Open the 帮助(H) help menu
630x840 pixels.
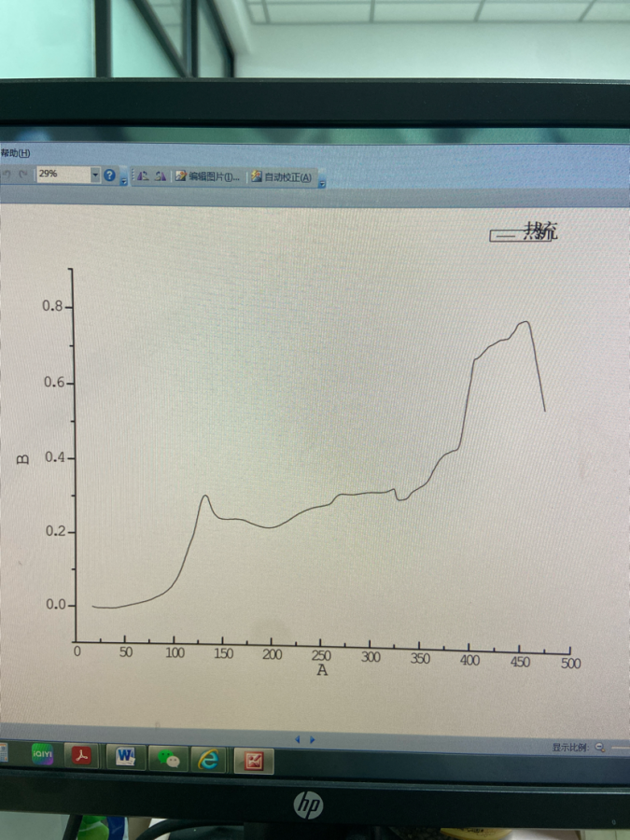[x=15, y=153]
